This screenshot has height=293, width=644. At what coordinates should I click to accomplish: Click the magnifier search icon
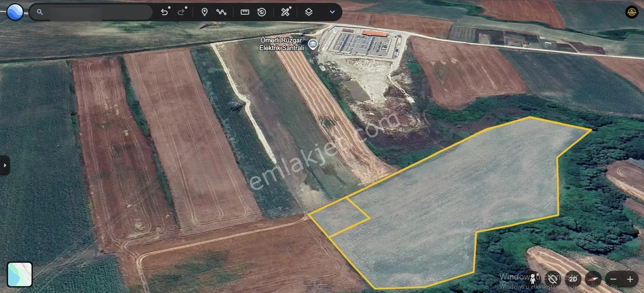pos(39,12)
